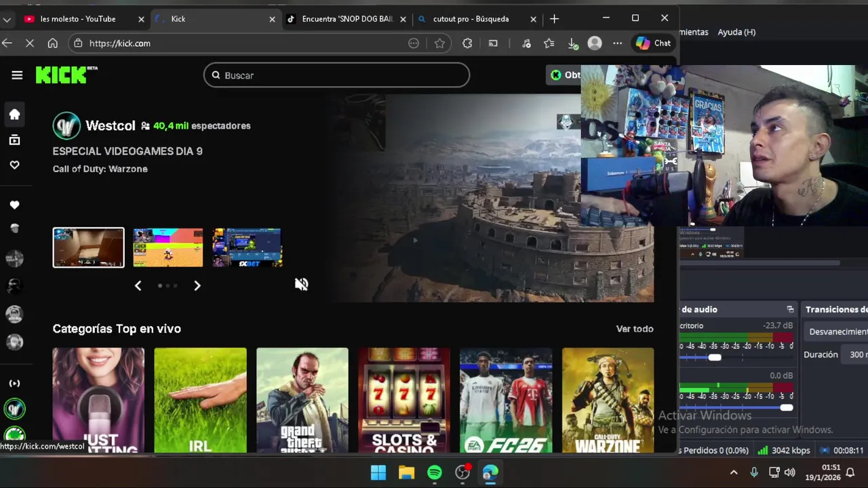
Task: Open Desvanecimiento transition dropdown in OBS
Action: 837,331
